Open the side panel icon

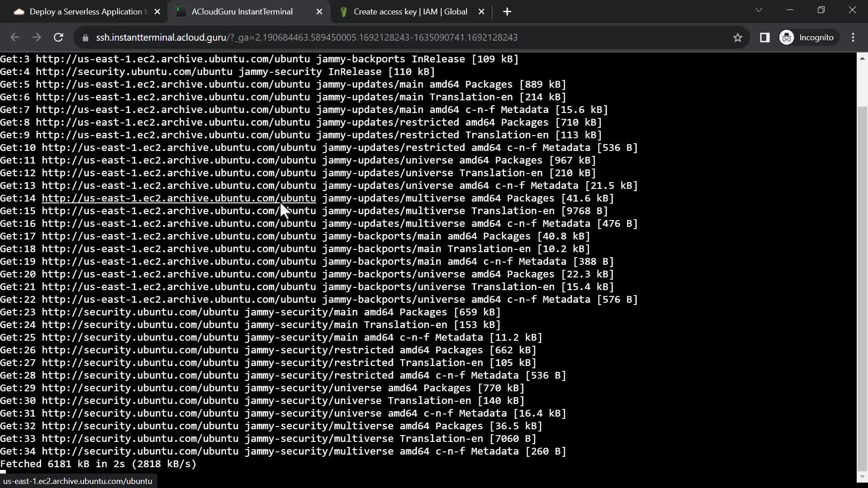(x=764, y=38)
